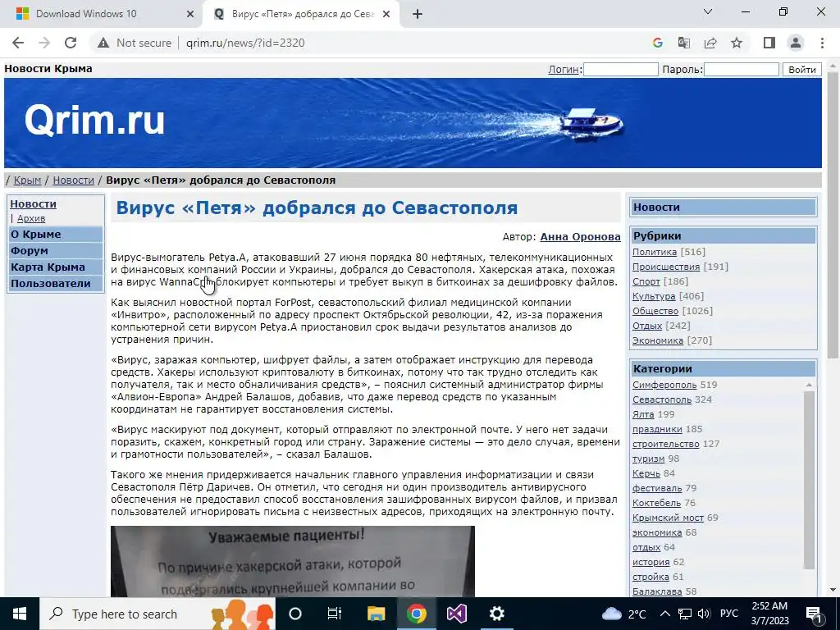The height and width of the screenshot is (630, 840).
Task: Click the browser forward arrow
Action: pyautogui.click(x=44, y=43)
